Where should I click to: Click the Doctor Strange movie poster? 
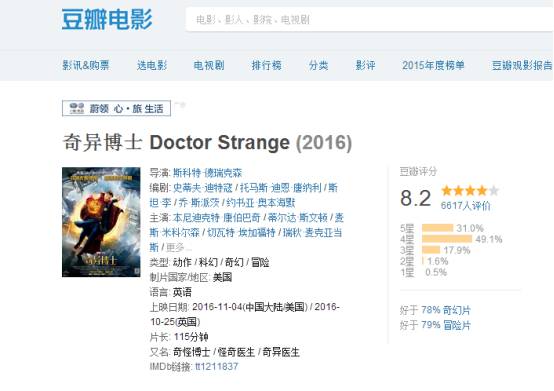pyautogui.click(x=101, y=222)
